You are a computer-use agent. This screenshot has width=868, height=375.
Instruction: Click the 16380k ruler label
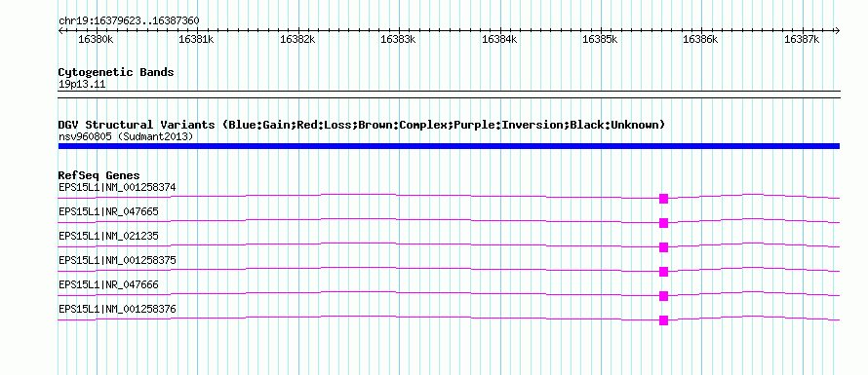(x=96, y=39)
